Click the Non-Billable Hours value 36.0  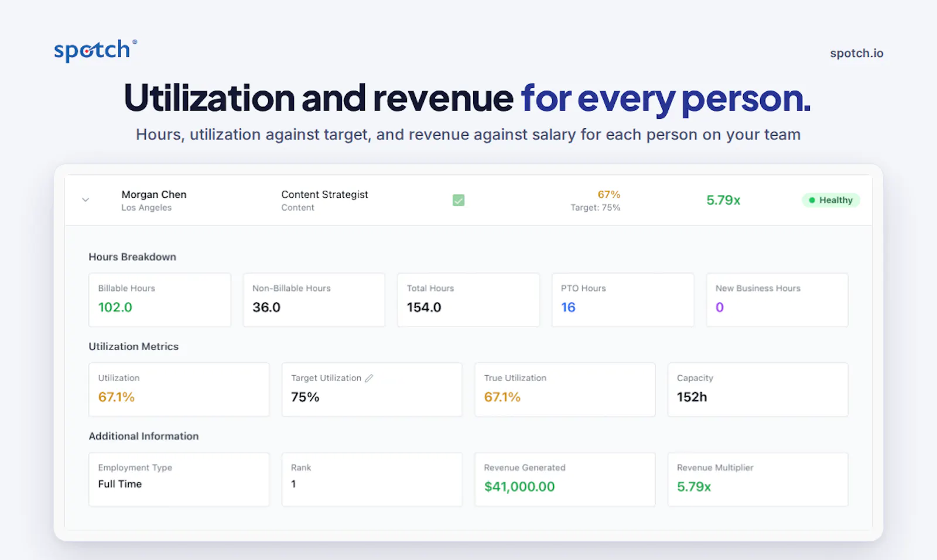point(266,307)
